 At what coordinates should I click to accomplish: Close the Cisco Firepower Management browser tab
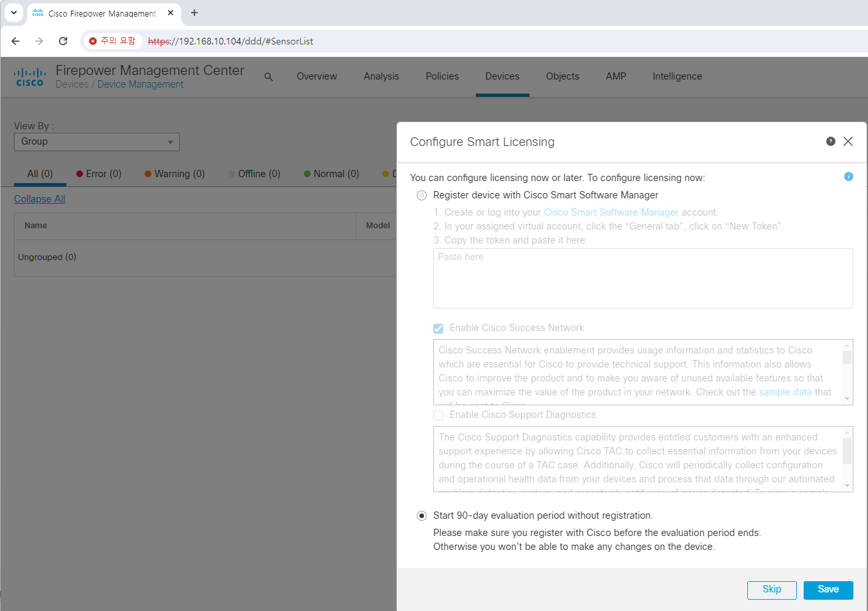click(171, 13)
